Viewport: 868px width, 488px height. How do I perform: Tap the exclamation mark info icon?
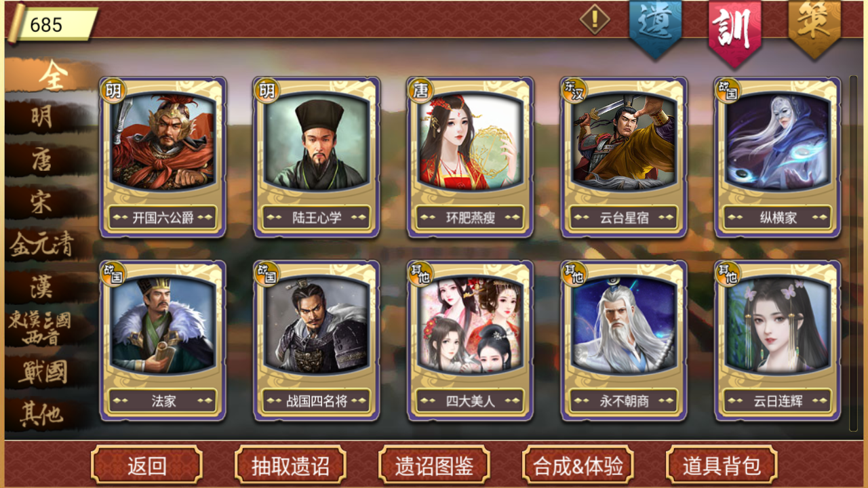tap(595, 19)
